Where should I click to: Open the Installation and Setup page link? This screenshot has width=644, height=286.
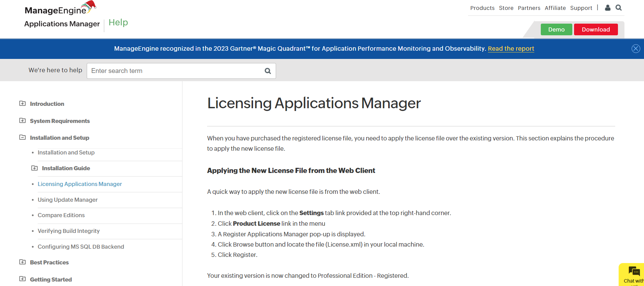(66, 153)
